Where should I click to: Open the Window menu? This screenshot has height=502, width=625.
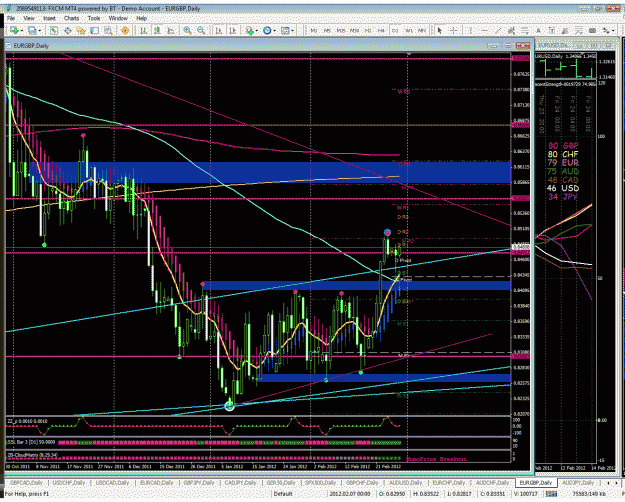pos(118,18)
